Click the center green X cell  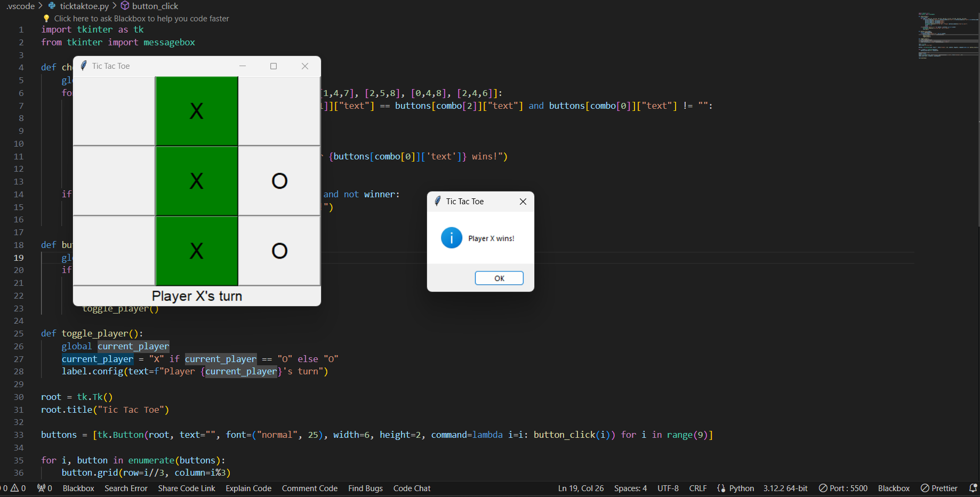coord(197,181)
